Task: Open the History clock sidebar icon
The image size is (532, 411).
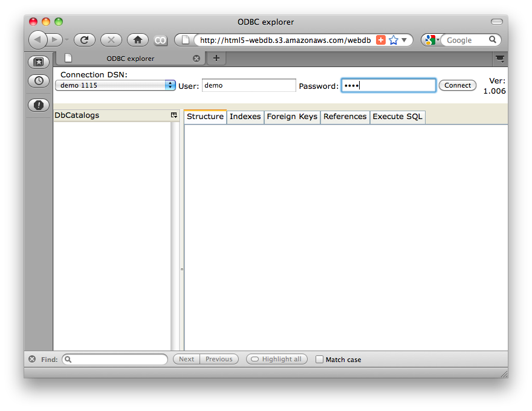Action: point(39,80)
